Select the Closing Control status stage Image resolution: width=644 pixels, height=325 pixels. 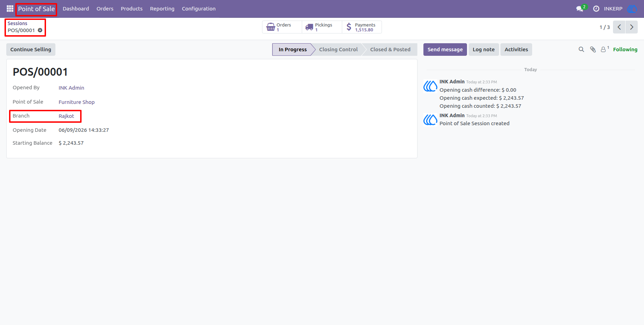[338, 50]
